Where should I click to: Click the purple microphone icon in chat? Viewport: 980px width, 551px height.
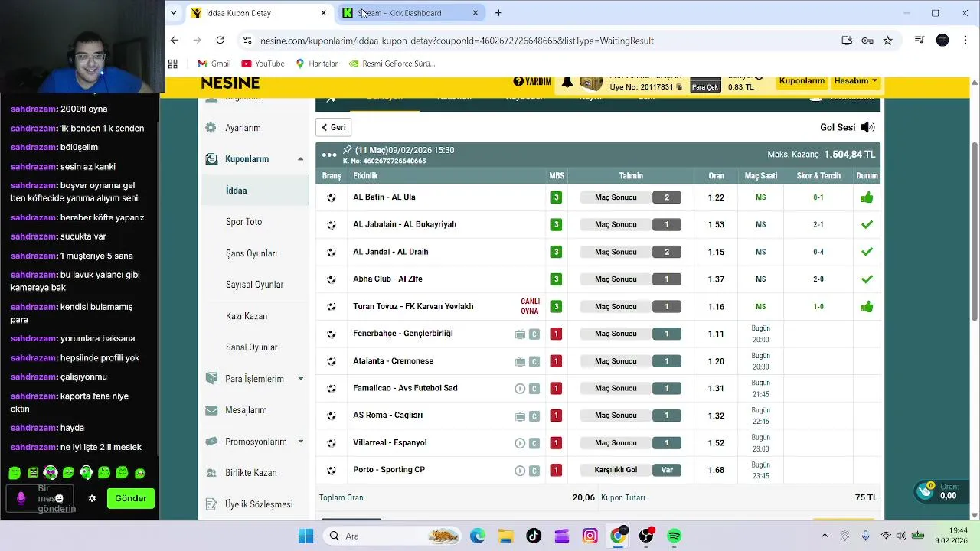point(21,498)
